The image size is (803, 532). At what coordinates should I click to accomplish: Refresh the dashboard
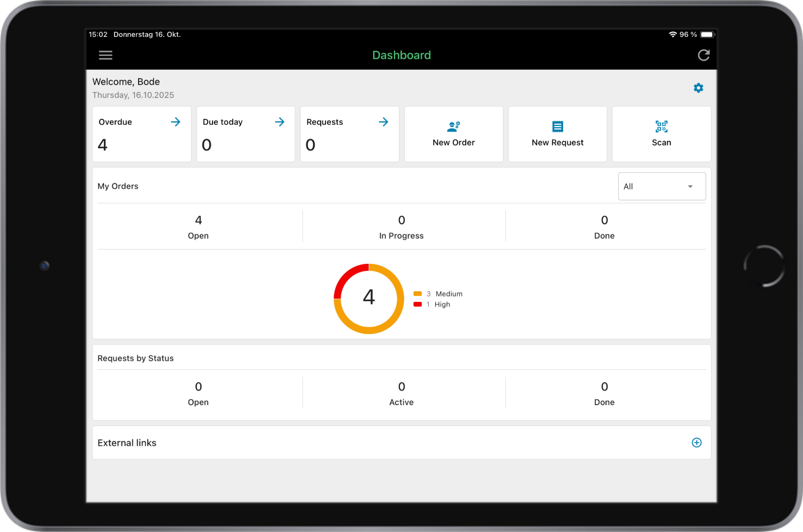pos(703,55)
